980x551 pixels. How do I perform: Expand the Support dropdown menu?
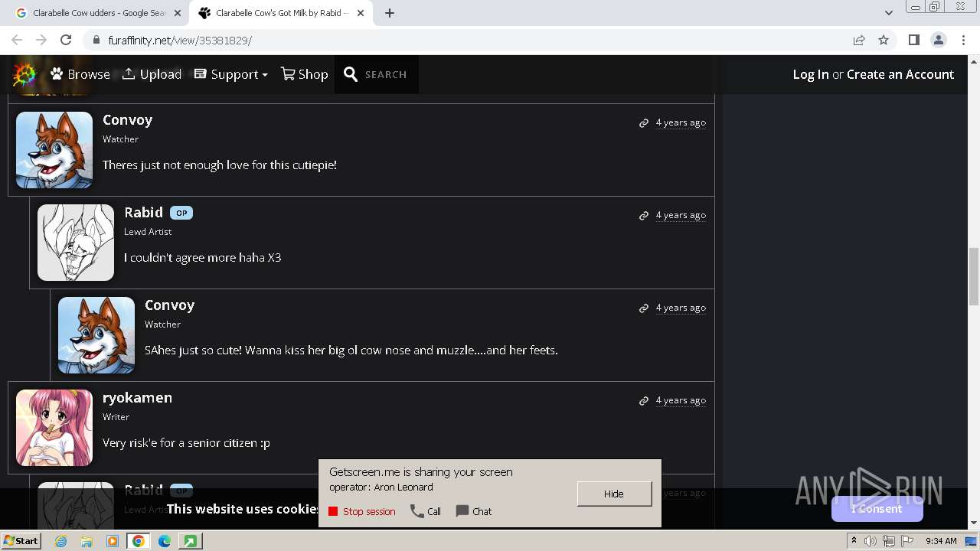click(230, 74)
